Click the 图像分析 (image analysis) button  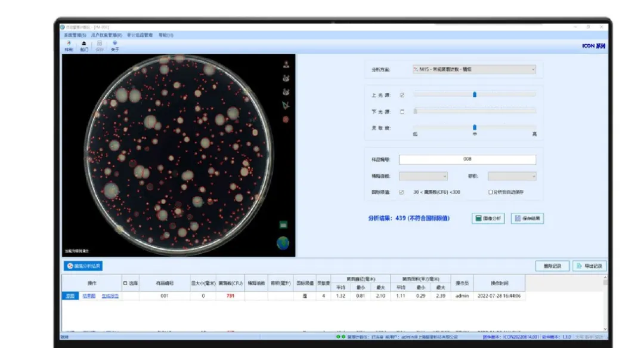488,218
